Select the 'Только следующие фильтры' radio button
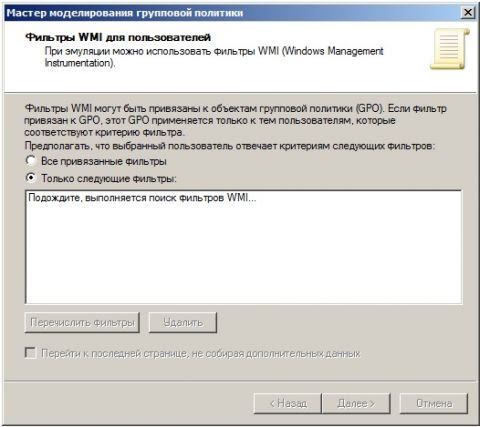Viewport: 480px width, 427px height. pyautogui.click(x=31, y=178)
